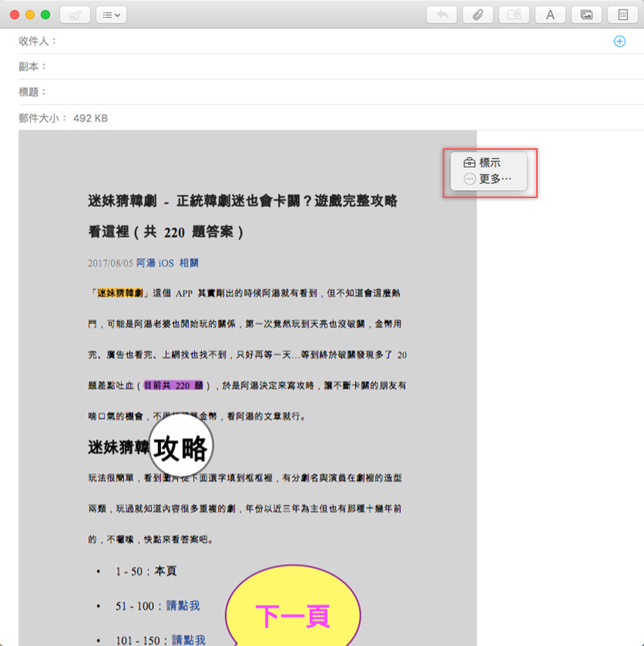This screenshot has width=644, height=646.
Task: Click the 1 - 50：本頁 list item
Action: point(147,571)
